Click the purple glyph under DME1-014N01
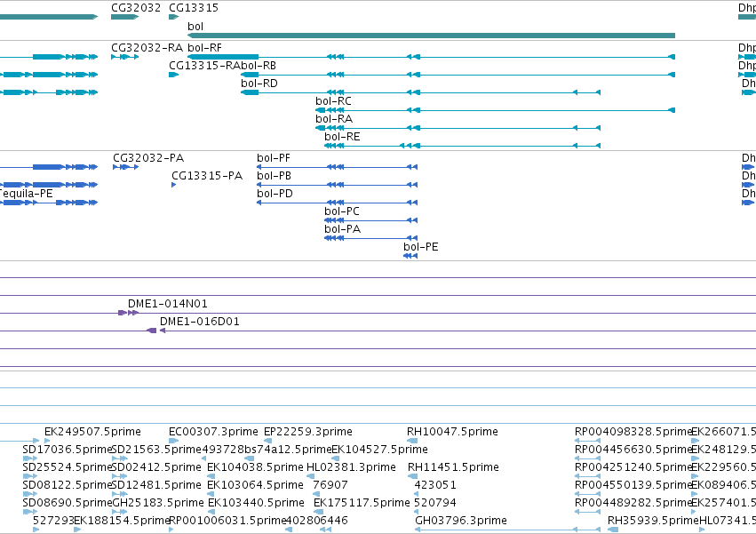Viewport: 756px width, 534px height. (129, 313)
